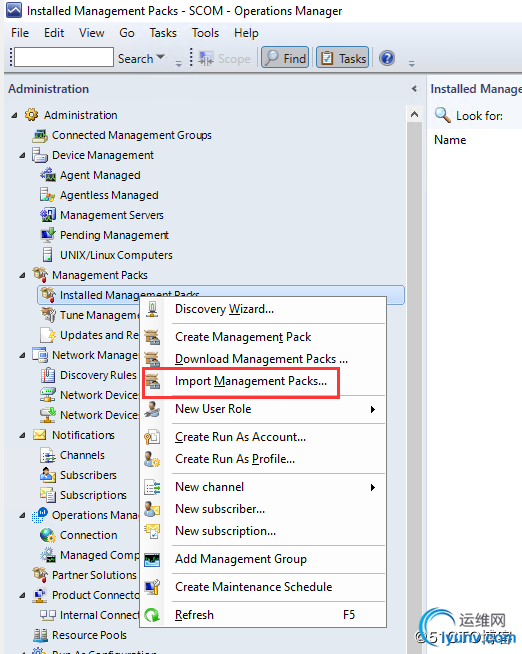Click the Find toolbar button
The height and width of the screenshot is (654, 522).
click(x=286, y=58)
